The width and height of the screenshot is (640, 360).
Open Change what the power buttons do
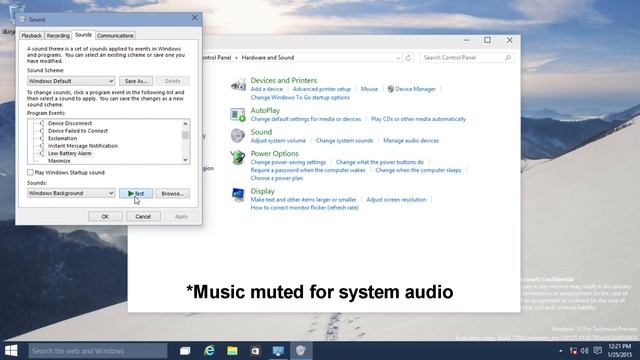(x=380, y=162)
